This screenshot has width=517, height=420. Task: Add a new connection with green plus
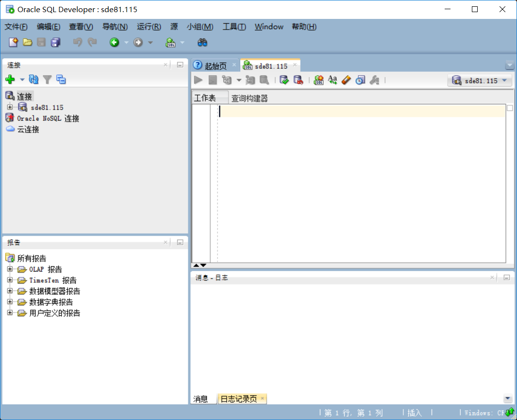click(10, 80)
